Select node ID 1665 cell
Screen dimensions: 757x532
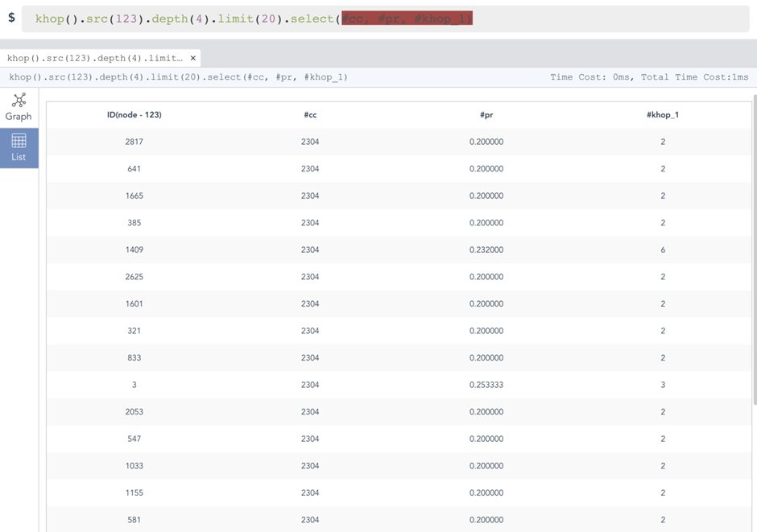(x=134, y=196)
